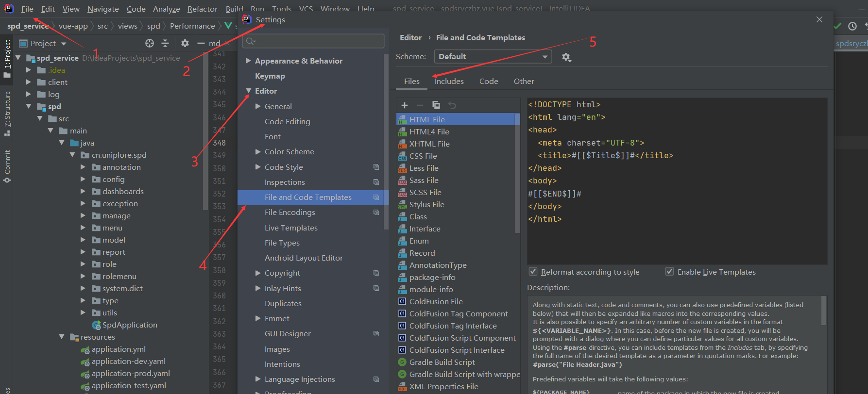Open Keymap settings page
The height and width of the screenshot is (394, 868).
click(270, 76)
